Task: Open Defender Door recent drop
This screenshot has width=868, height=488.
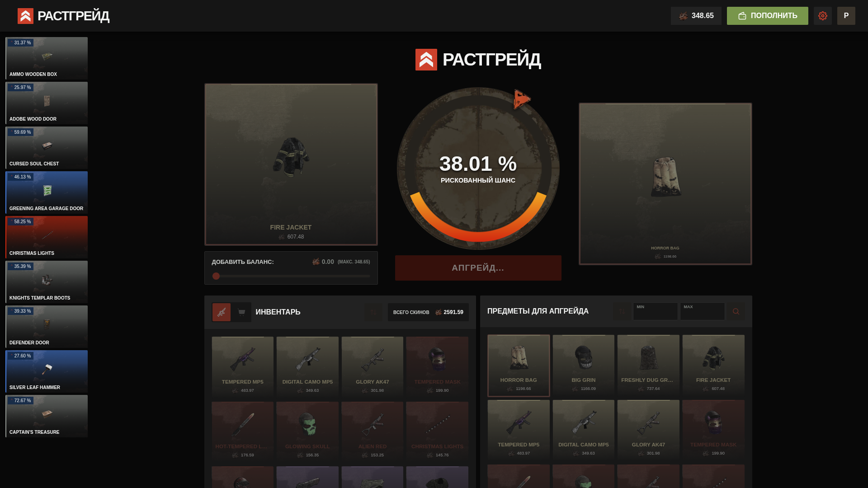Action: 47,327
